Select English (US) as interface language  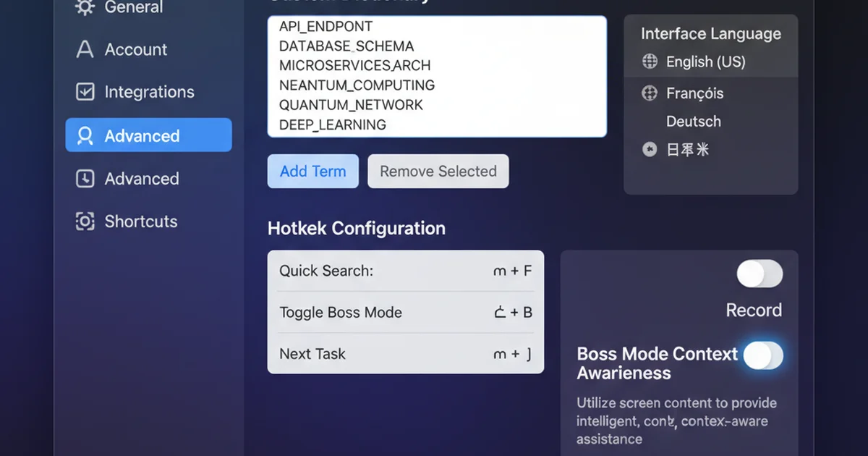[x=706, y=62]
